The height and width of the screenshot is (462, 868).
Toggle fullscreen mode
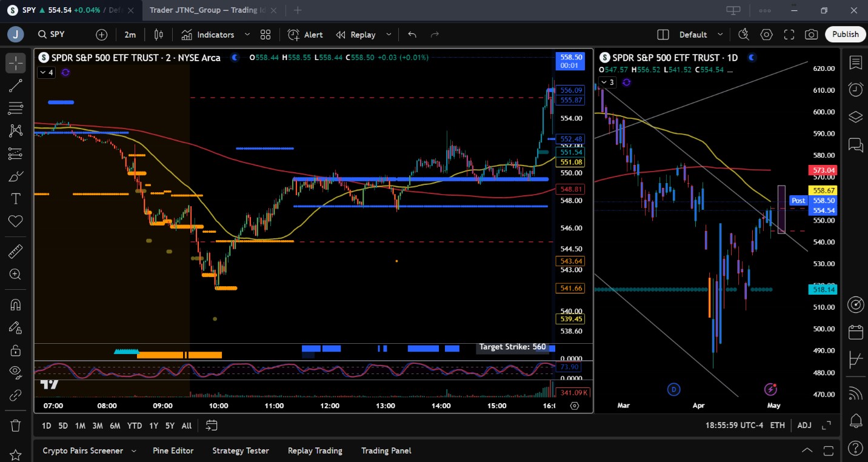(789, 35)
